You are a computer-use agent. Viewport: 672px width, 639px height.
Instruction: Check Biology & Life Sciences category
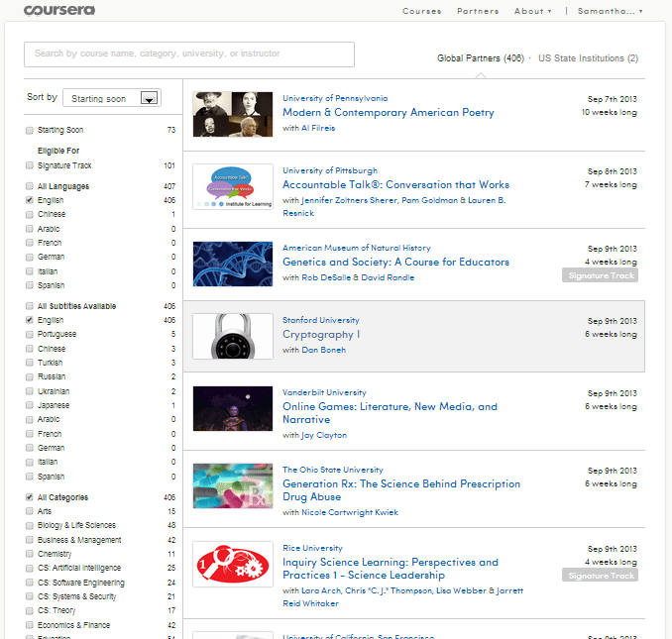tap(29, 525)
